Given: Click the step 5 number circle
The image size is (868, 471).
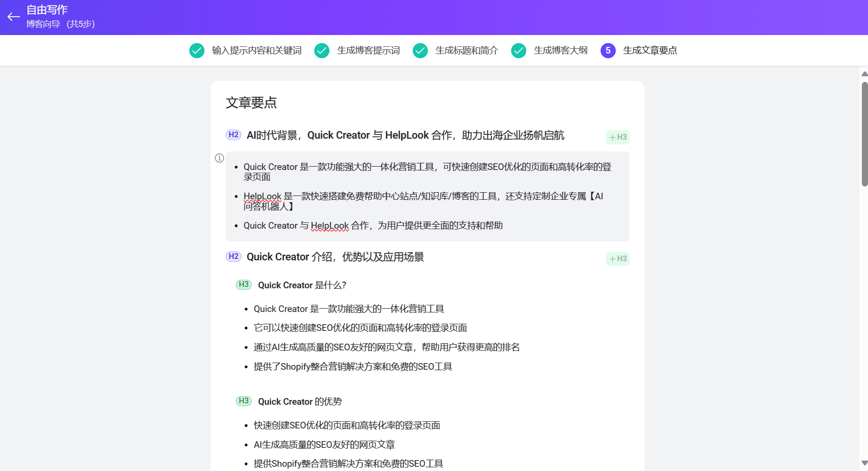Looking at the screenshot, I should (x=608, y=51).
